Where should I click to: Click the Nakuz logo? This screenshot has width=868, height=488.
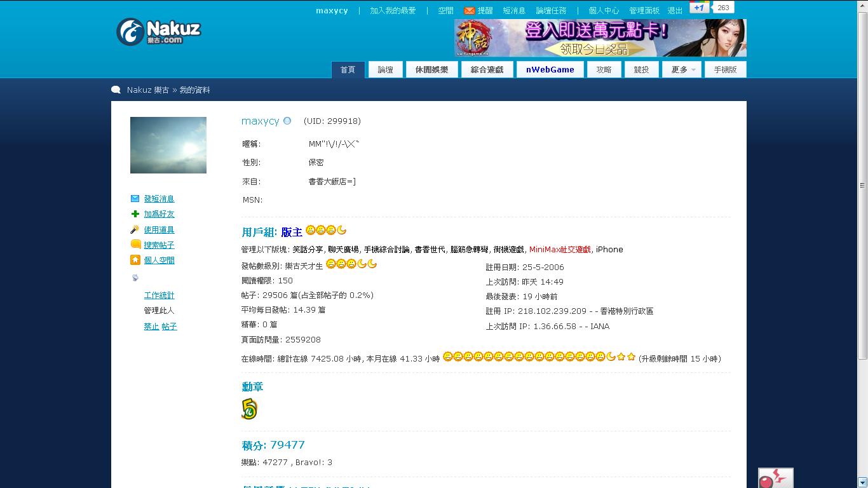point(159,31)
